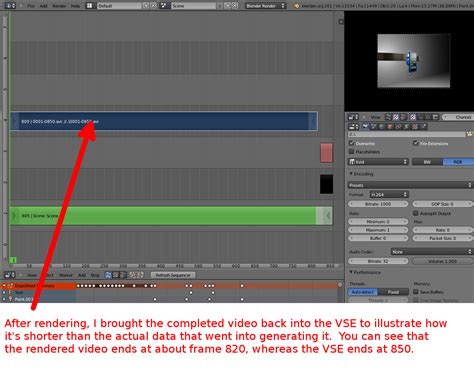Click the Refresh Sequencer button
This screenshot has height=376, width=474.
coord(173,275)
